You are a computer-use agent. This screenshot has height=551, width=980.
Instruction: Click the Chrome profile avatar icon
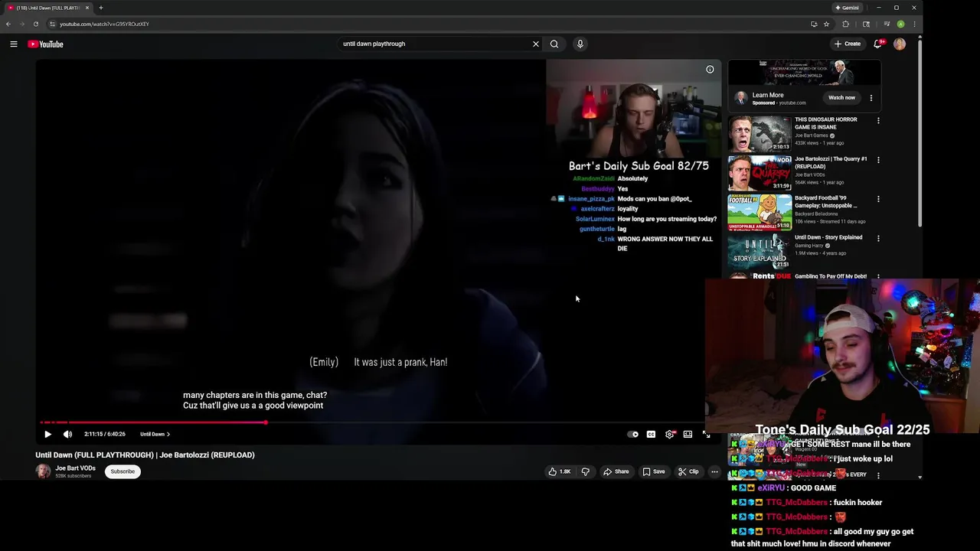900,24
